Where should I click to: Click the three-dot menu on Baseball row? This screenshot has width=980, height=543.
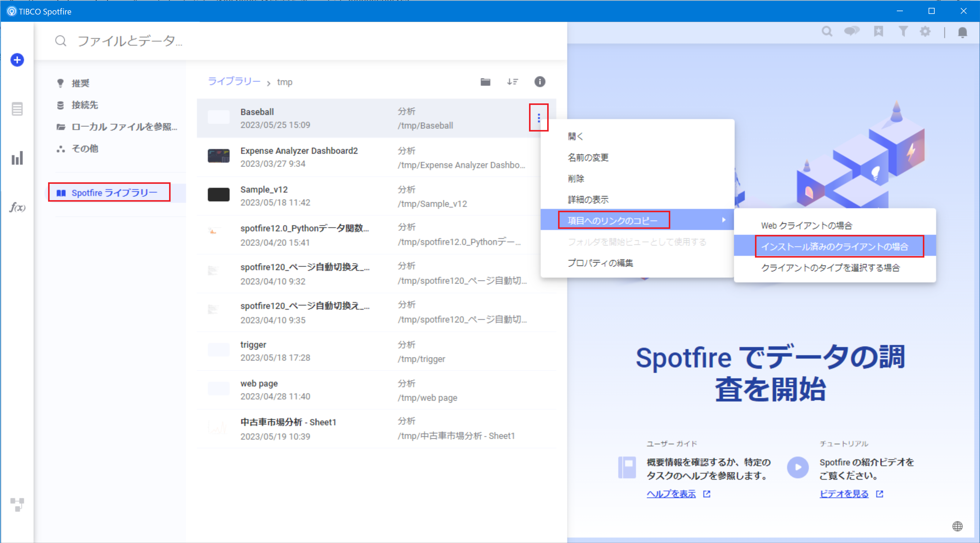click(x=539, y=118)
